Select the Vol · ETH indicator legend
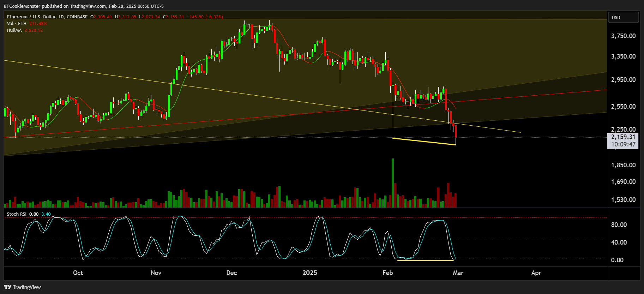 click(17, 23)
